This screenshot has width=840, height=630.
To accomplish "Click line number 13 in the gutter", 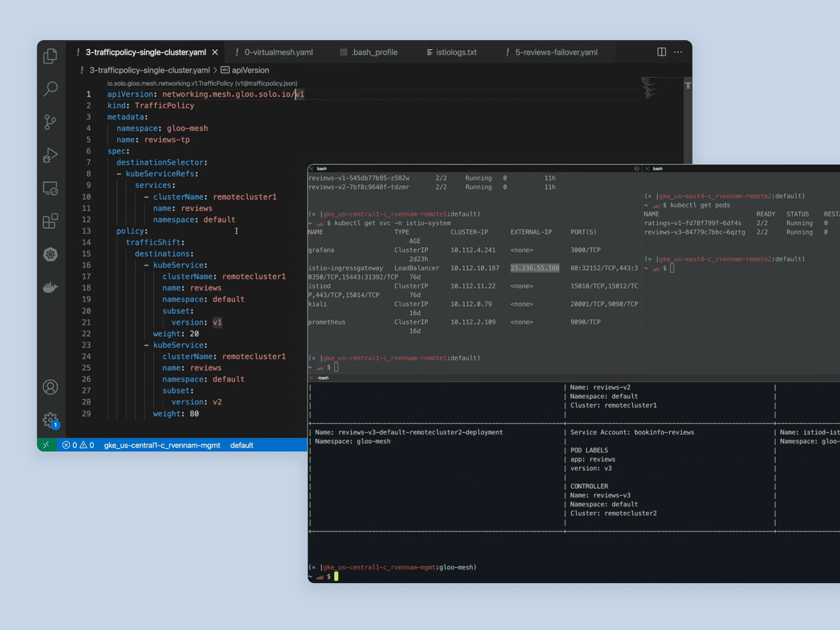I will coord(86,231).
